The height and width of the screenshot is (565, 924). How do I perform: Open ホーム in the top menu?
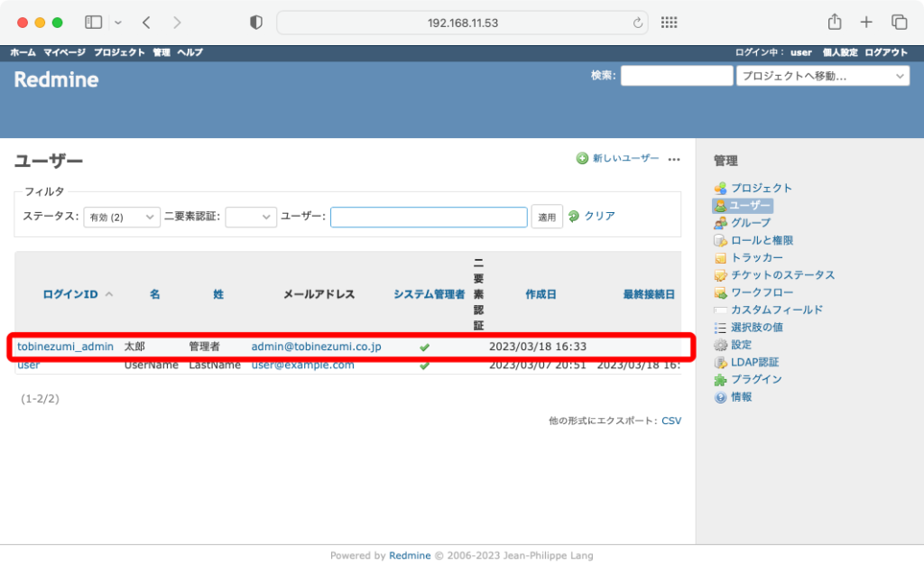click(x=23, y=52)
